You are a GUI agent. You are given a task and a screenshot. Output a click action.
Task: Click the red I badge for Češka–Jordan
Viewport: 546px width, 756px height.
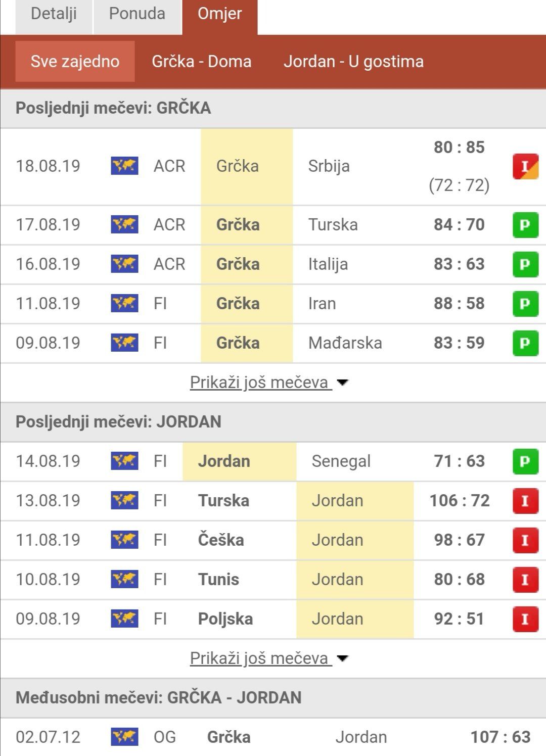(x=525, y=540)
